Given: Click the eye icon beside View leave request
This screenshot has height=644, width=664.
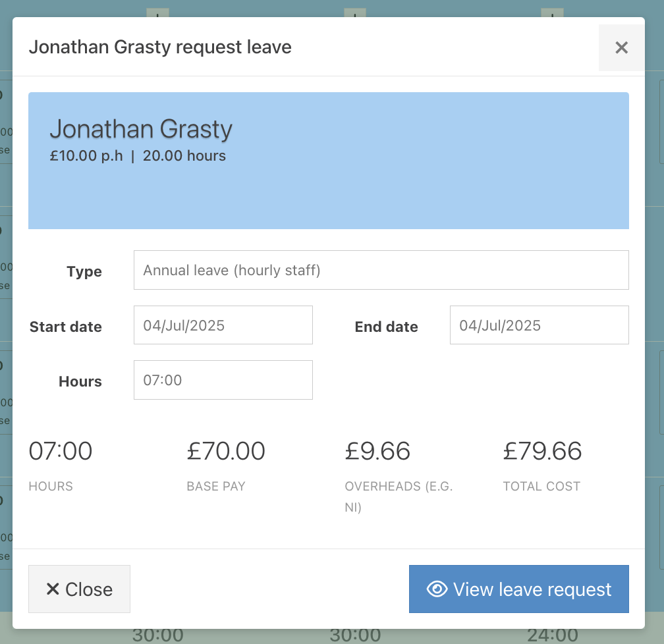Looking at the screenshot, I should 437,589.
